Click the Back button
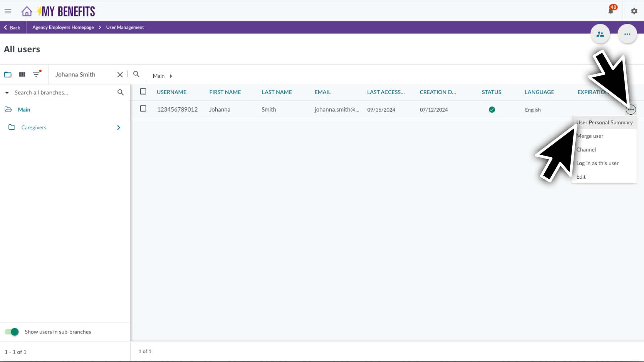 [x=12, y=27]
